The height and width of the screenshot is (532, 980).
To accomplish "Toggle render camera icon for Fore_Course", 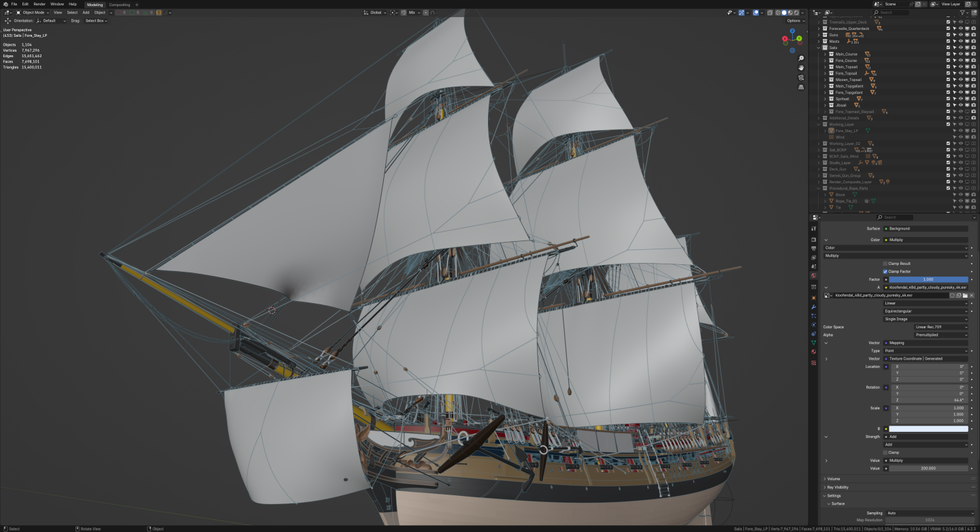I will 973,61.
